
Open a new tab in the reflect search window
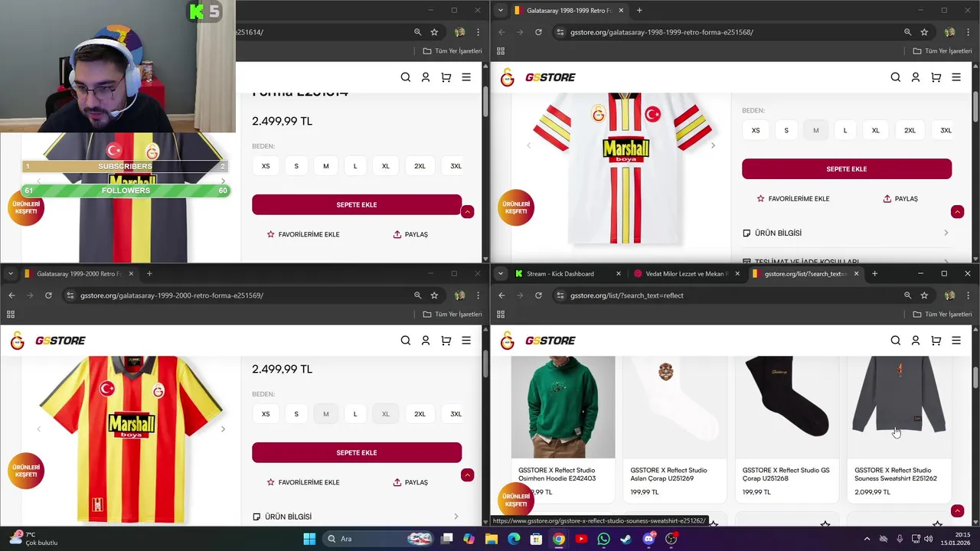click(x=874, y=273)
